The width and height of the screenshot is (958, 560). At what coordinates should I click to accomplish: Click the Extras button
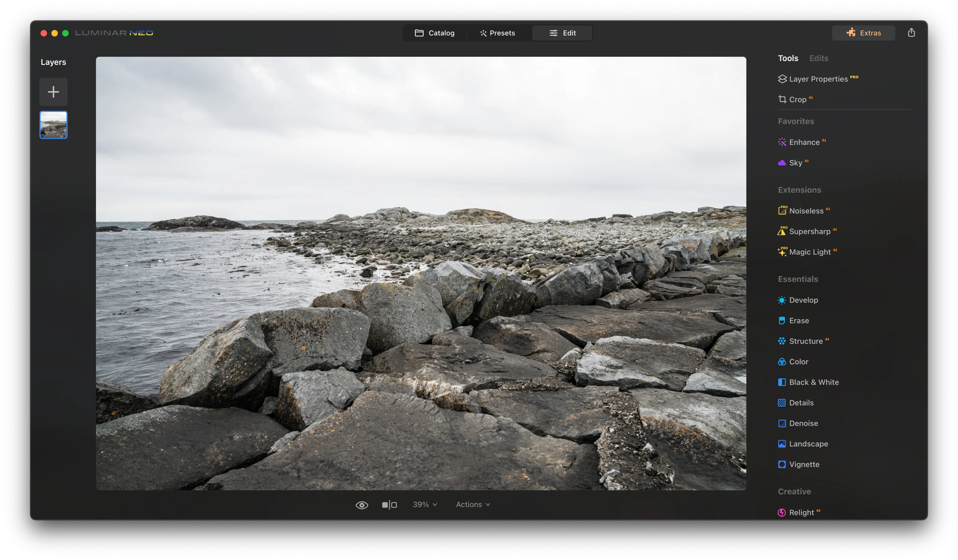pos(863,33)
